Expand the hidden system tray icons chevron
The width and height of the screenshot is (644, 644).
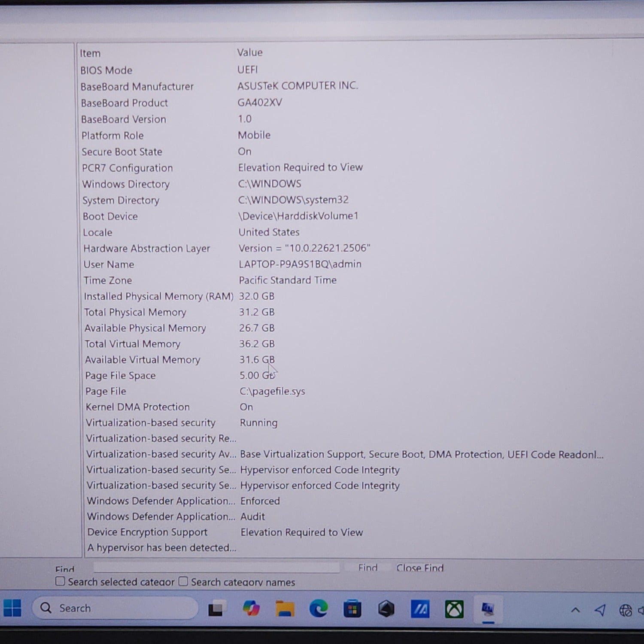(x=575, y=610)
